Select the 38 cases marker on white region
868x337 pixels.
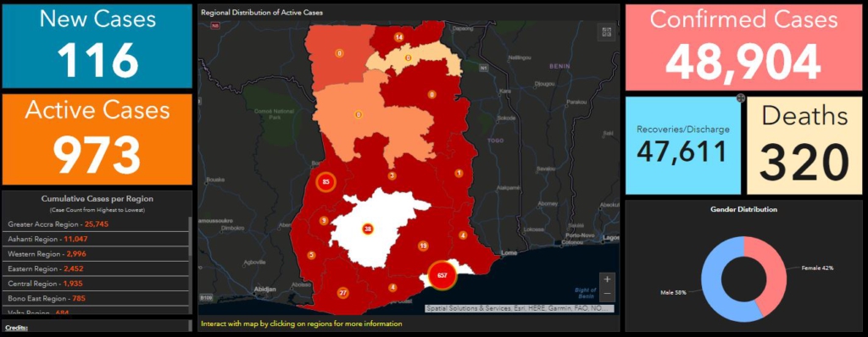pyautogui.click(x=368, y=229)
